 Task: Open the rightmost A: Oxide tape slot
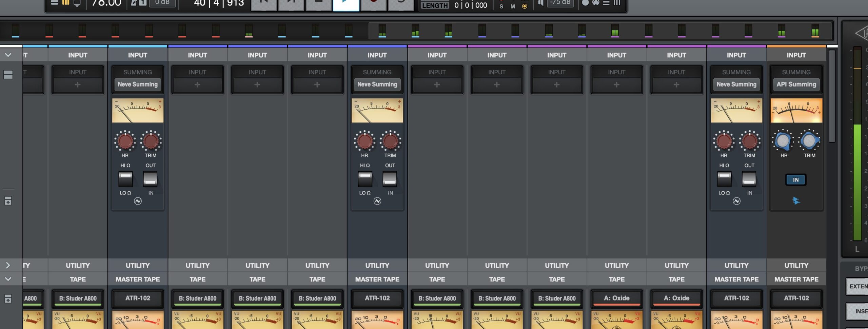pyautogui.click(x=676, y=298)
